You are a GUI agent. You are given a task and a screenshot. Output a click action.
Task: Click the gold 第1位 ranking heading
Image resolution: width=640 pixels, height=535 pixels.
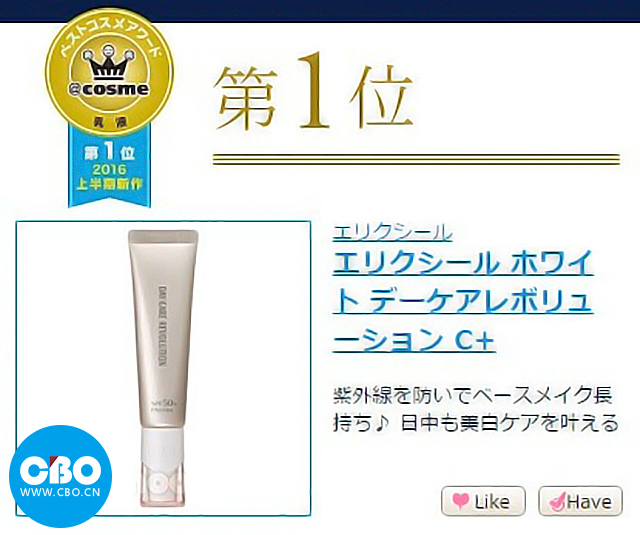pos(313,93)
